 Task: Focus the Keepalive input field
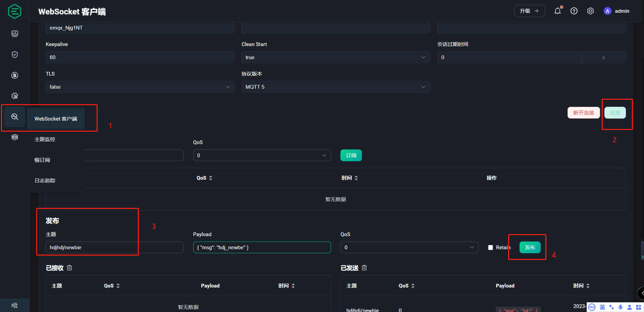click(140, 57)
